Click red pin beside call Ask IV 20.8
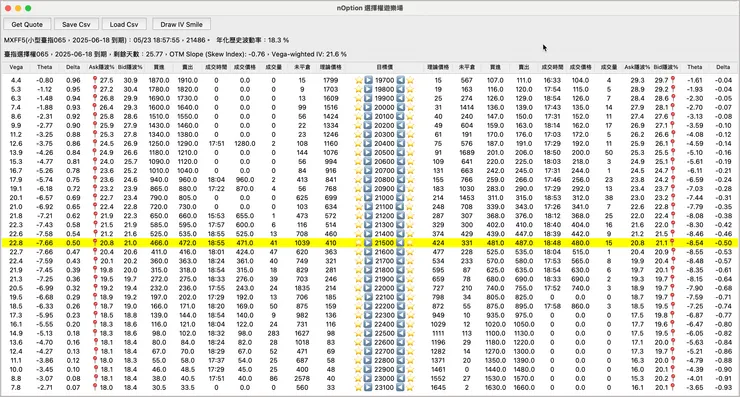The height and width of the screenshot is (397, 740). click(x=94, y=242)
